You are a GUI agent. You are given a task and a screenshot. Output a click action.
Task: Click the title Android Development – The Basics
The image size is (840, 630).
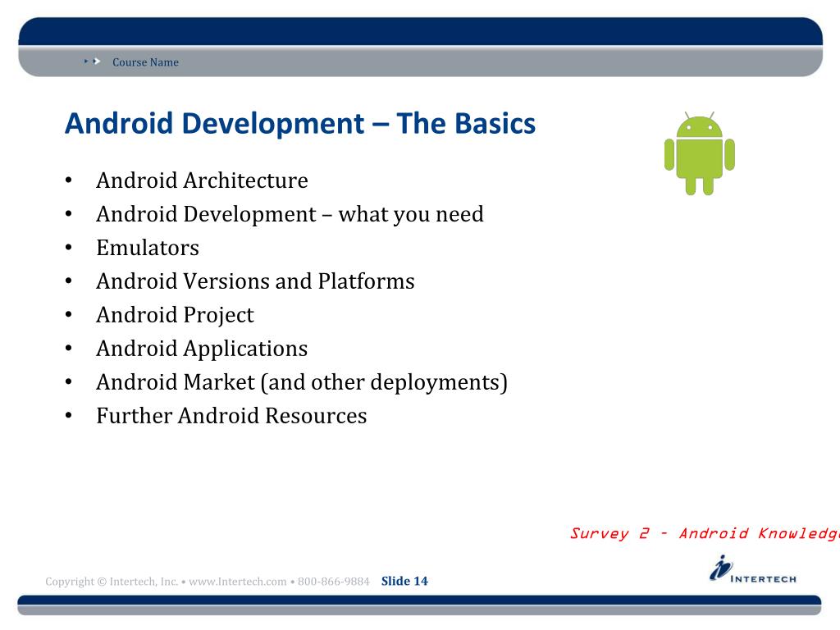[300, 123]
